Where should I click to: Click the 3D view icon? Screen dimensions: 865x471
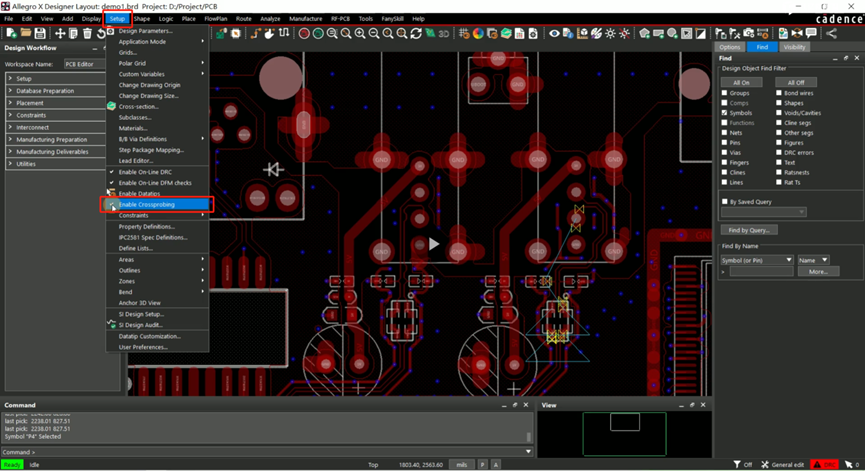[x=444, y=34]
